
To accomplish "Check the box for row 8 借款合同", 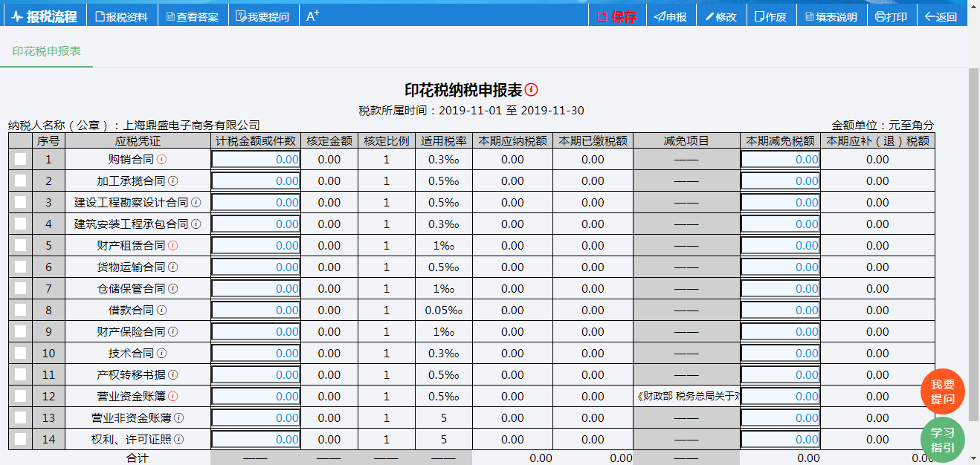I will pyautogui.click(x=20, y=310).
